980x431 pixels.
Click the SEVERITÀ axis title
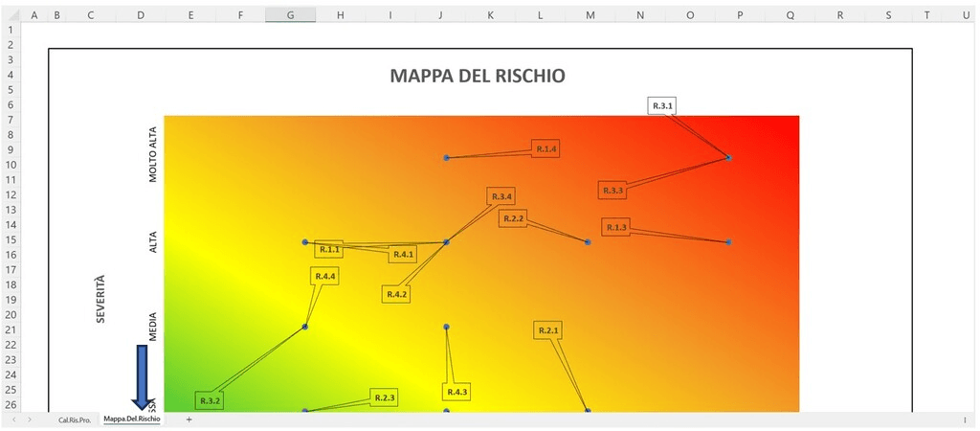tap(100, 299)
